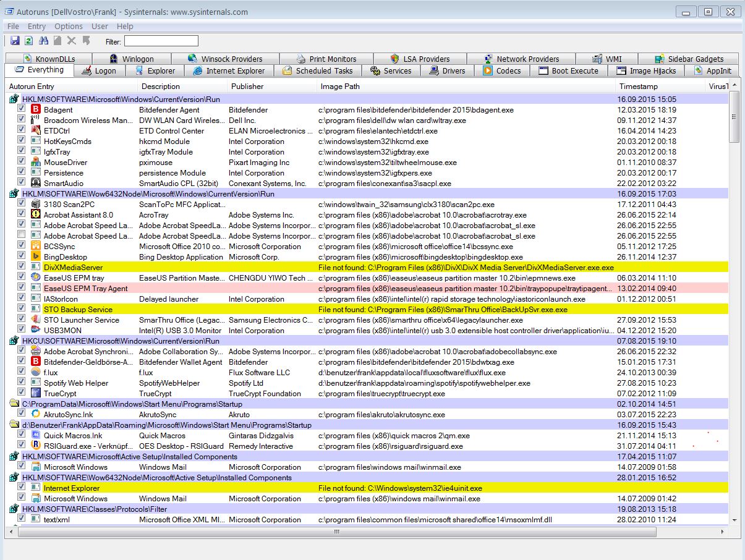745x560 pixels.
Task: Switch to the Winlogon tab
Action: (132, 59)
